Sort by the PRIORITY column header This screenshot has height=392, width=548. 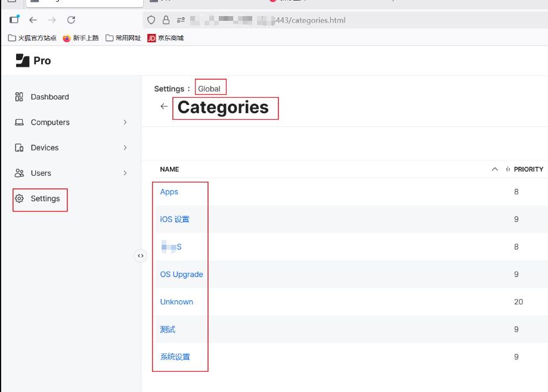[528, 169]
